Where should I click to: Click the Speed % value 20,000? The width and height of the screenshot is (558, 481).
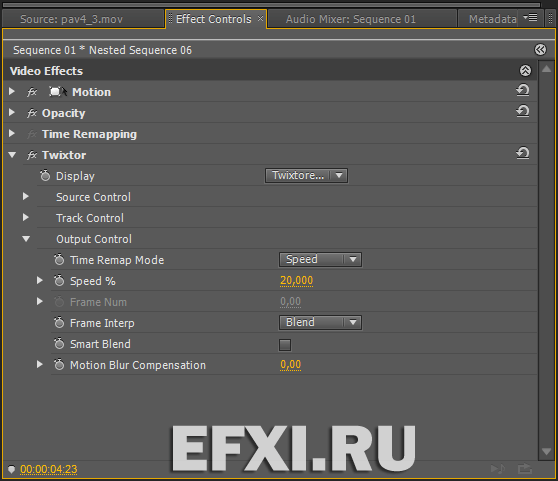point(296,281)
